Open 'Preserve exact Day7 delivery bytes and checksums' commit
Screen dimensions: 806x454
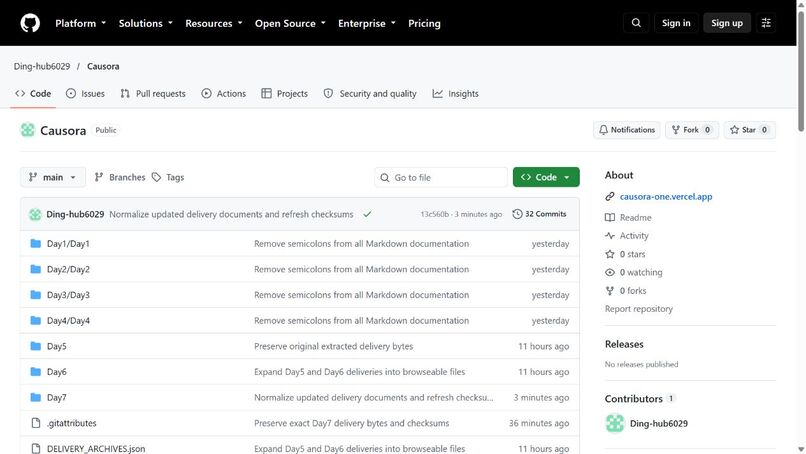click(352, 423)
